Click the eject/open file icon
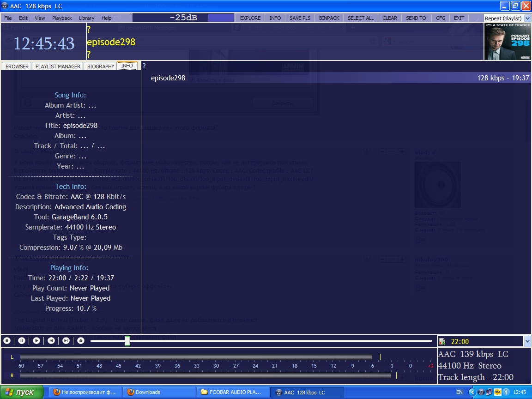532x399 pixels. (81, 341)
